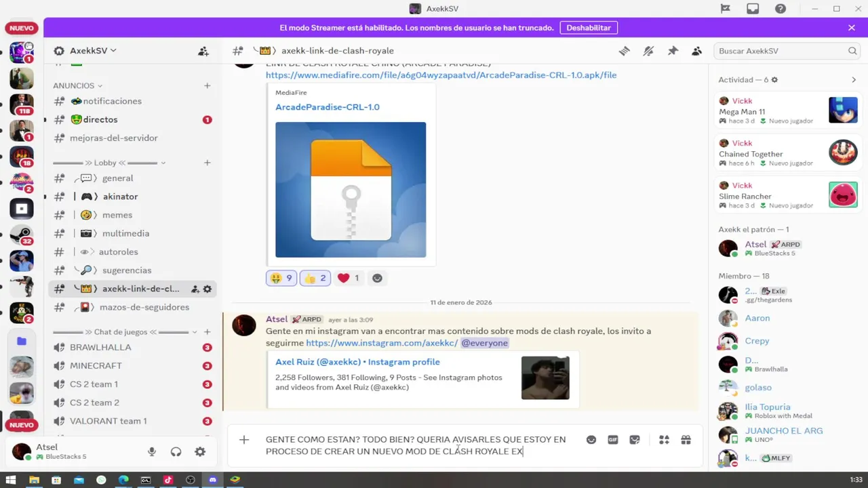The image size is (868, 488).
Task: Click the gift icon in message box
Action: [x=686, y=440]
